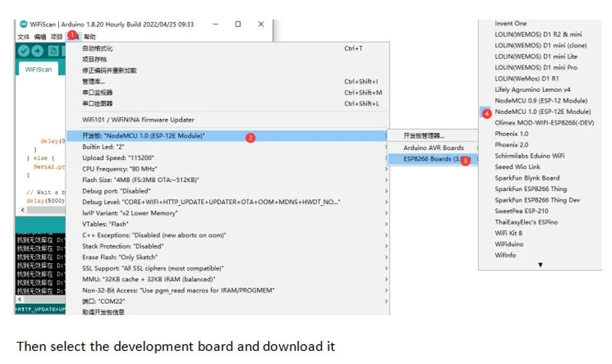Select WifInfo board
Viewport: 612px width, 364px height.
[540, 255]
